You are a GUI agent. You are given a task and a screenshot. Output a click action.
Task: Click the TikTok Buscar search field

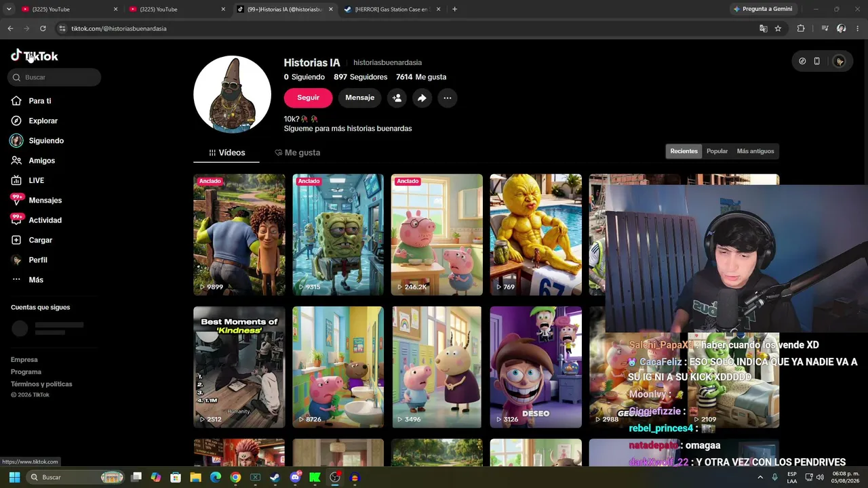point(54,77)
